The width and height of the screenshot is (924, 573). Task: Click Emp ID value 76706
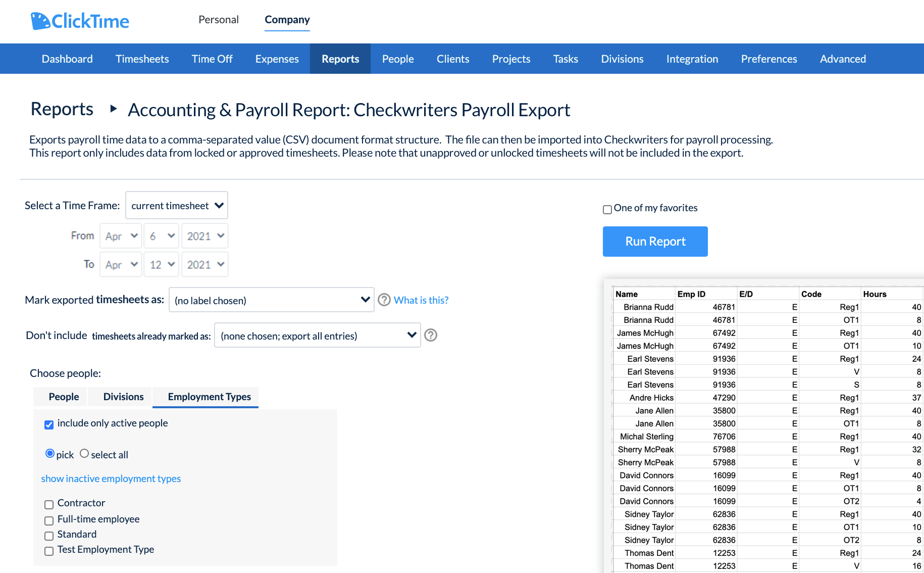pyautogui.click(x=724, y=437)
